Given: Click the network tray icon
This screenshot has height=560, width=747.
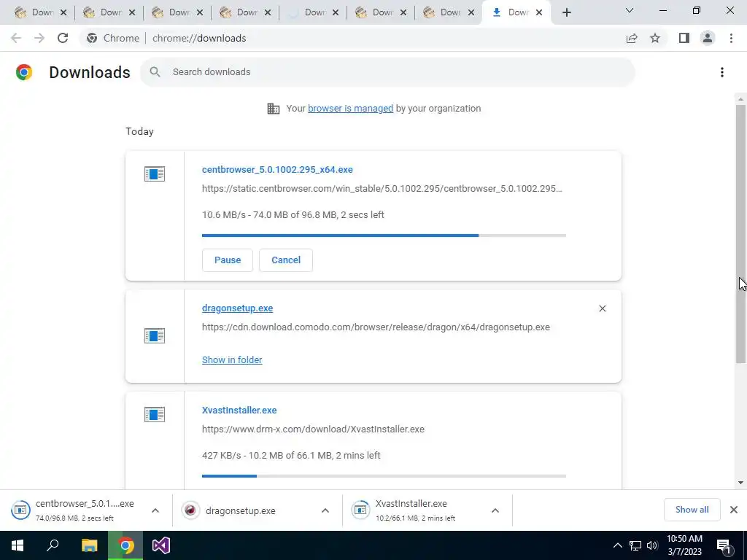Looking at the screenshot, I should tap(635, 545).
